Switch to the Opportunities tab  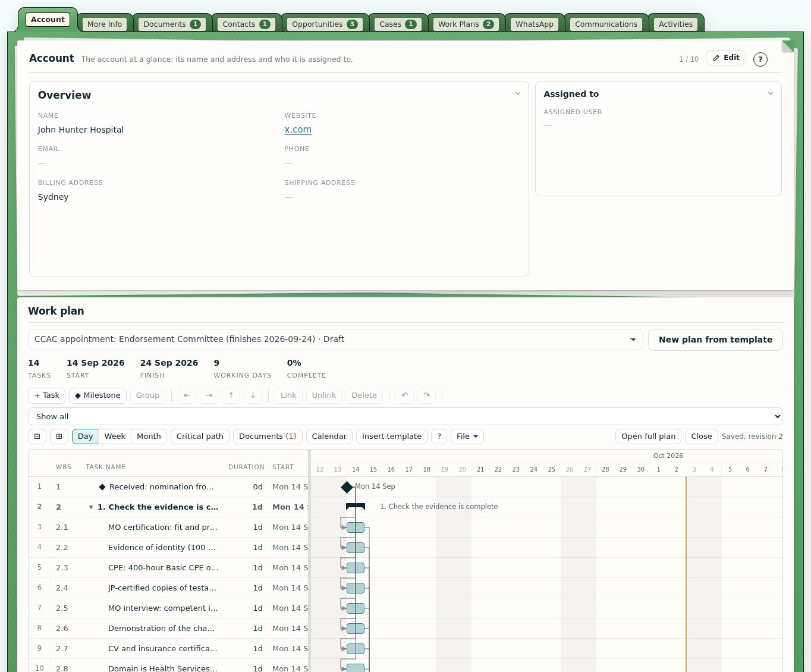325,24
